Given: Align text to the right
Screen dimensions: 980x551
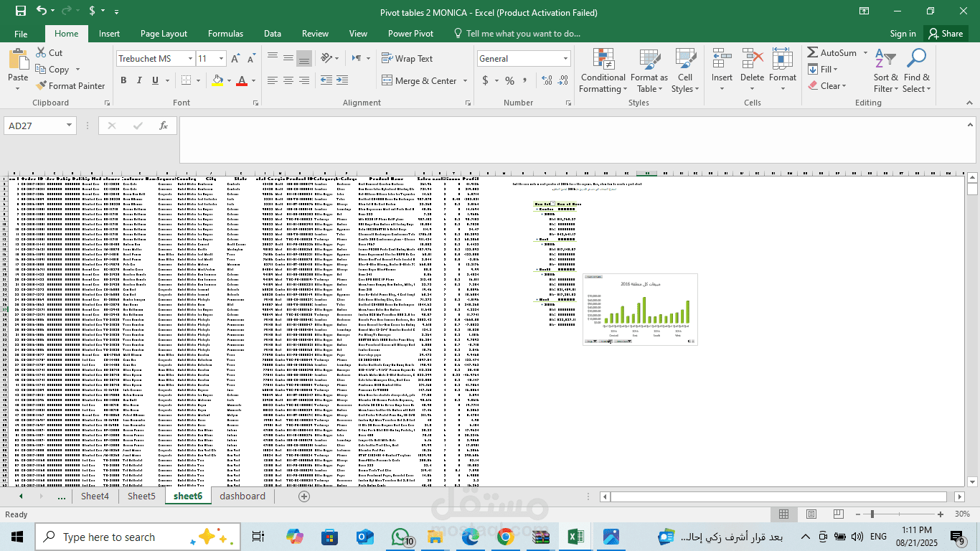Looking at the screenshot, I should [x=304, y=80].
